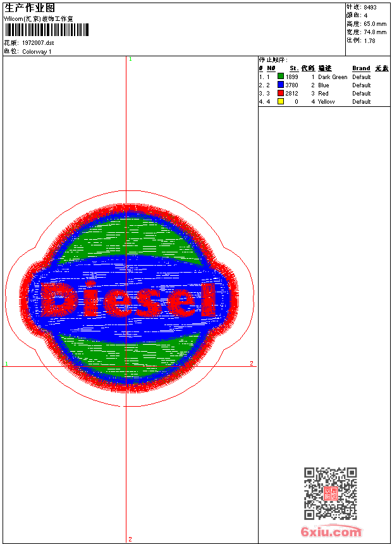392x544 pixels.
Task: Click the QR code image
Action: [330, 493]
